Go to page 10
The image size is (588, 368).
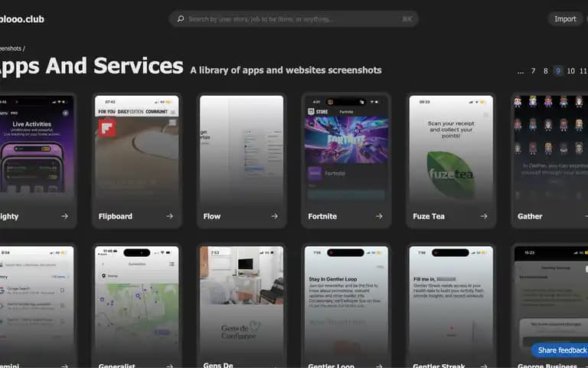point(570,71)
